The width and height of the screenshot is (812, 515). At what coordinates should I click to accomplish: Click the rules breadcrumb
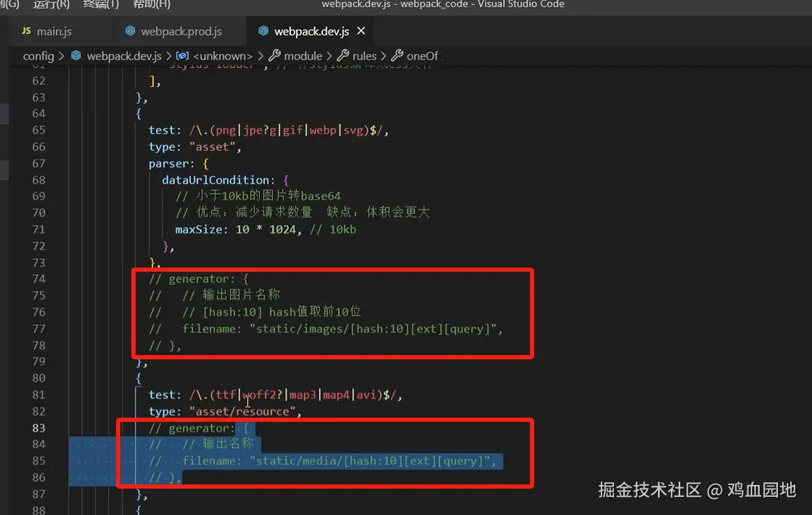tap(364, 56)
